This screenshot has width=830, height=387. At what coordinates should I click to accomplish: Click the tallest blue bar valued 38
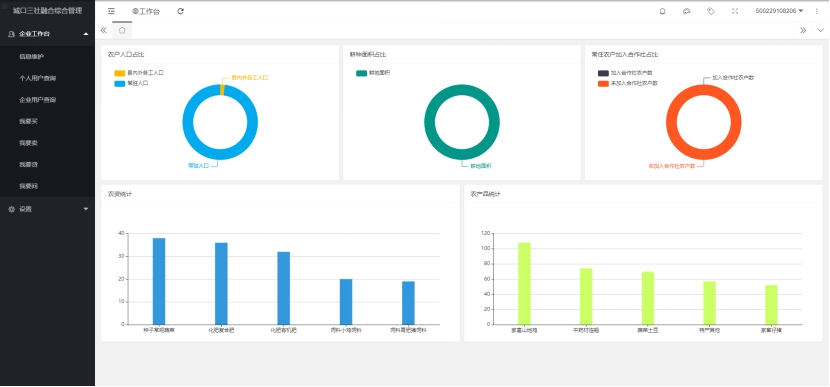[159, 281]
